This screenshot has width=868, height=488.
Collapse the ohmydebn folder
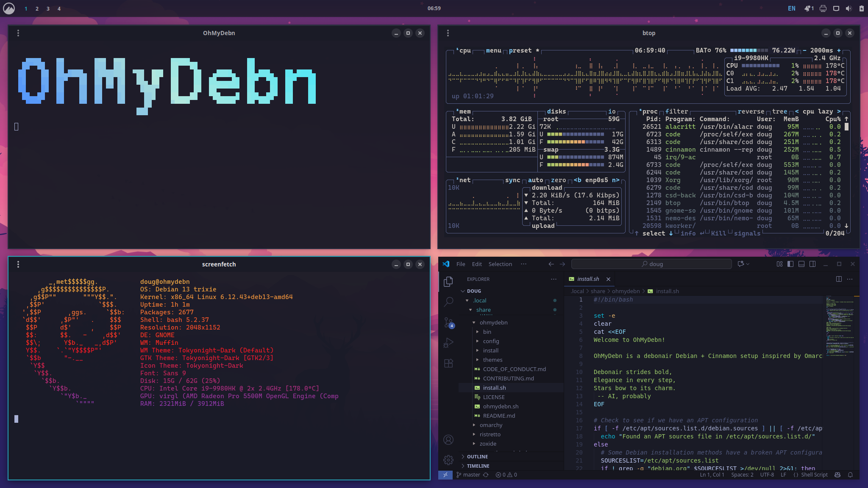coord(493,322)
